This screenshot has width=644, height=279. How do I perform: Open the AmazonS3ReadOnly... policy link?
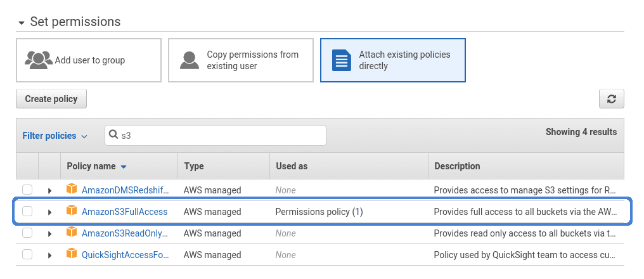tap(126, 233)
